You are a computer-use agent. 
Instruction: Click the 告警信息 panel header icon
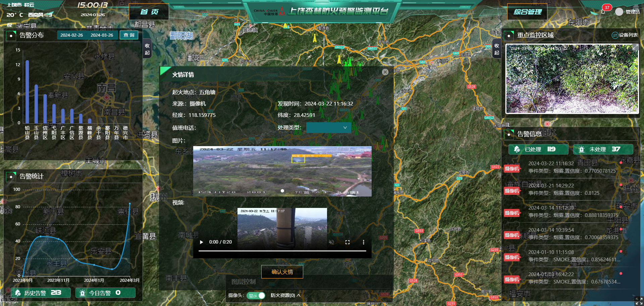point(509,134)
